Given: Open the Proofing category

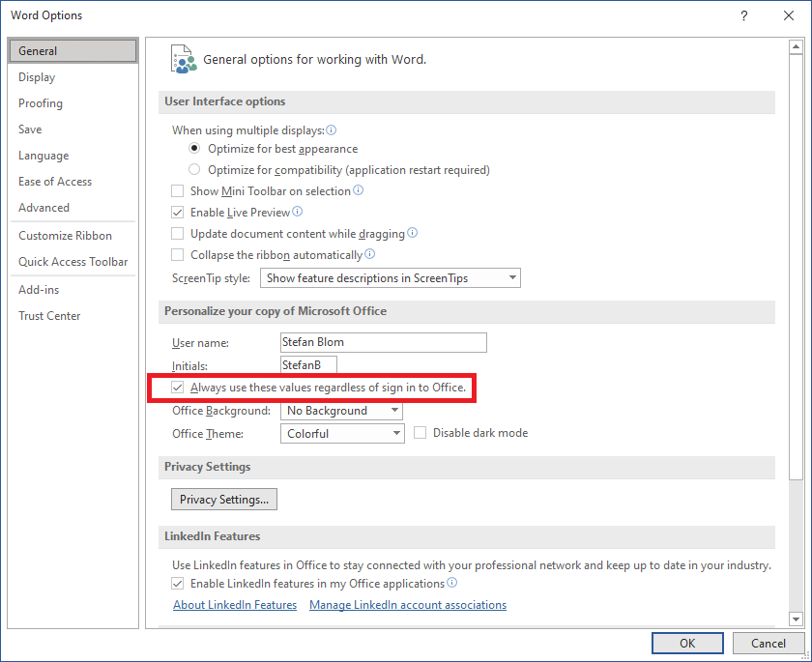Looking at the screenshot, I should click(x=73, y=103).
